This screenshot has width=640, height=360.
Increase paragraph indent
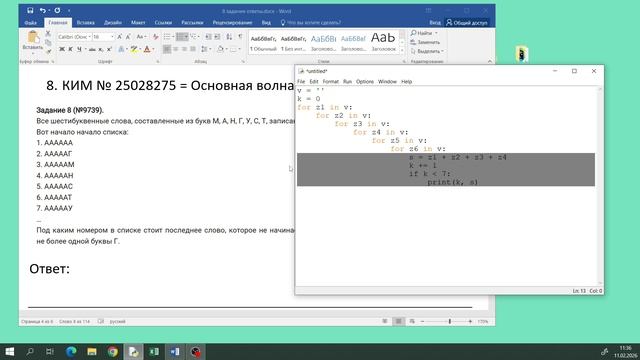[217, 37]
